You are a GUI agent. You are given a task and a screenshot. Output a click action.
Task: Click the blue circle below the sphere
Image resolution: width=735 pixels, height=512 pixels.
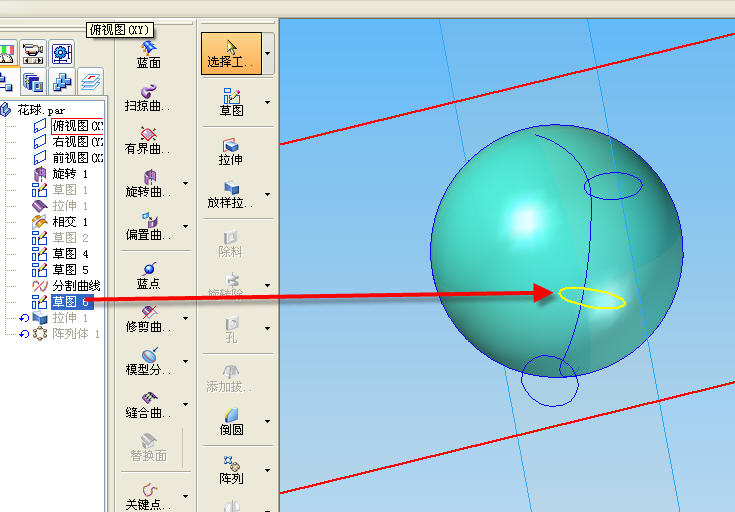550,380
